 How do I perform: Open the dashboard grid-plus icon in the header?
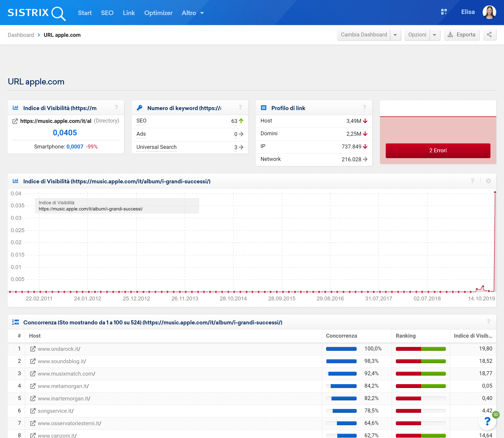[x=444, y=12]
